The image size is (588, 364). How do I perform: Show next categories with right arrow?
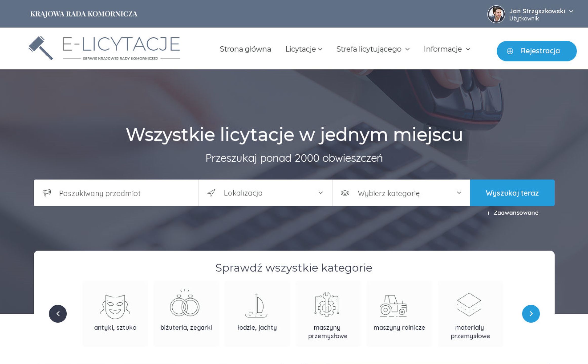click(x=531, y=314)
